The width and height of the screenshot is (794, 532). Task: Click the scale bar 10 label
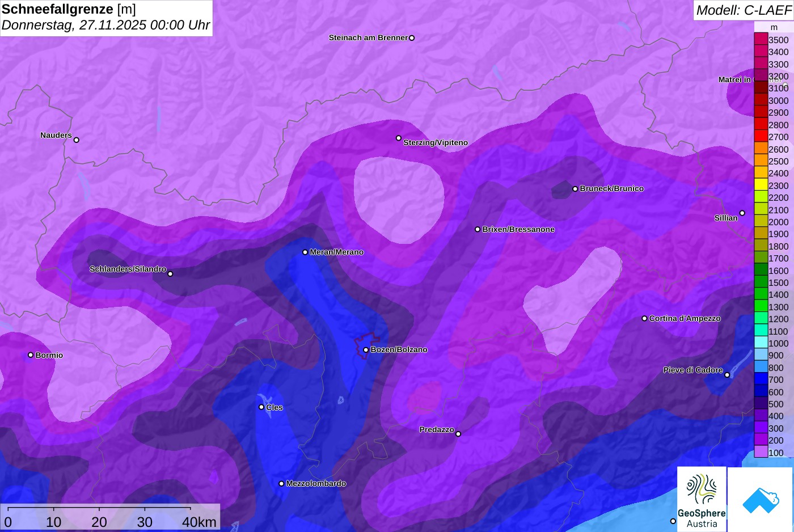point(53,522)
